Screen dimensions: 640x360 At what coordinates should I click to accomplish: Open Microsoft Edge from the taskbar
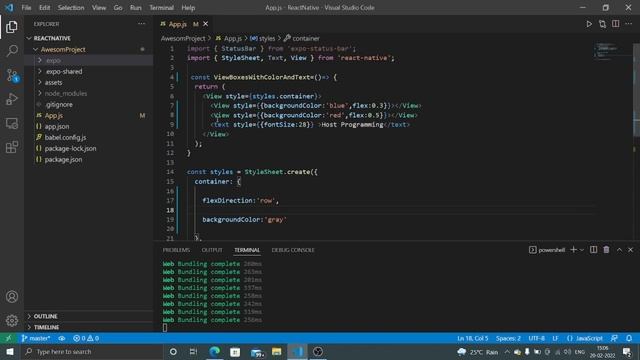click(x=214, y=352)
